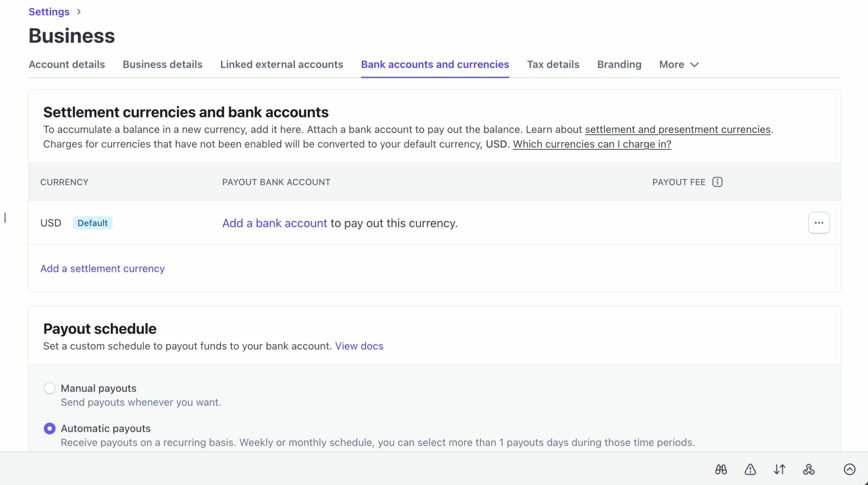
Task: Click the breadcrumb chevron after Settings
Action: [x=79, y=12]
